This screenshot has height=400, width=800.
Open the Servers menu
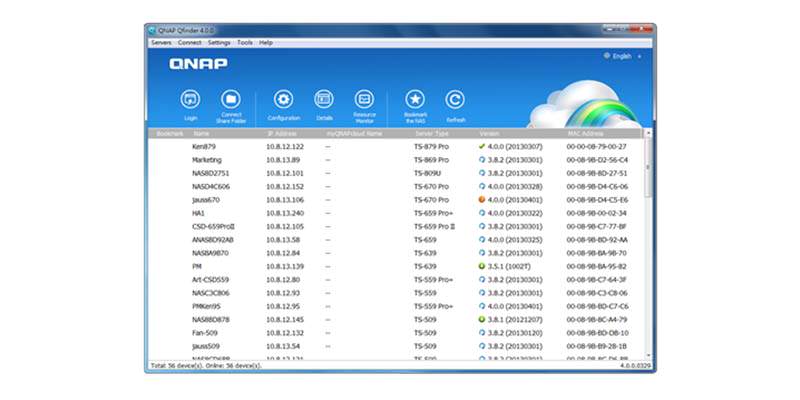pos(161,43)
